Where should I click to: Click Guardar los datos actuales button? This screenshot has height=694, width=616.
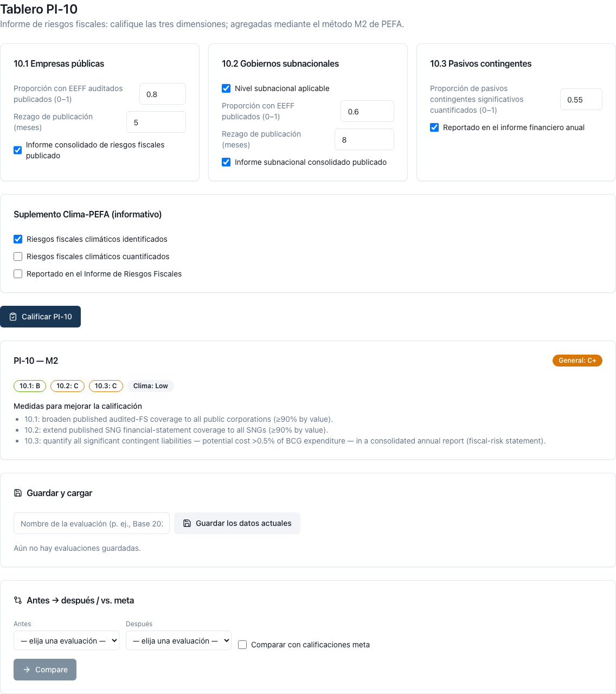click(237, 523)
